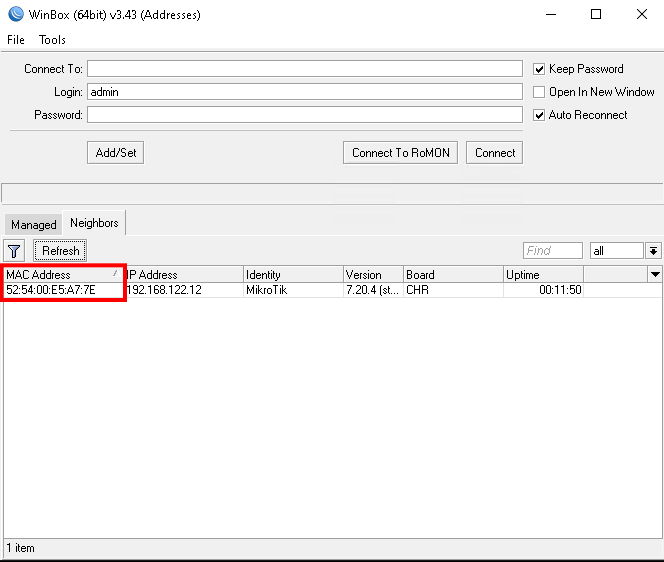Click the Refresh button
This screenshot has width=664, height=562.
point(60,251)
